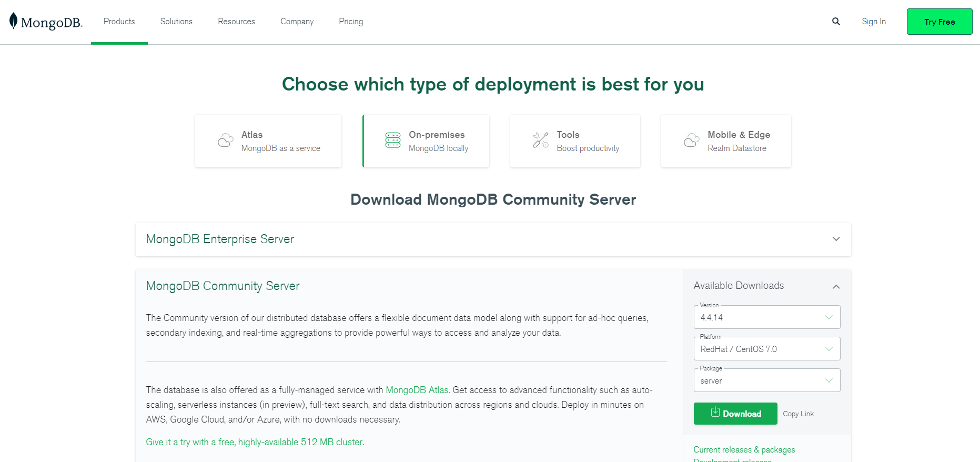Open the Resources menu
Image resolution: width=980 pixels, height=462 pixels.
coord(236,22)
